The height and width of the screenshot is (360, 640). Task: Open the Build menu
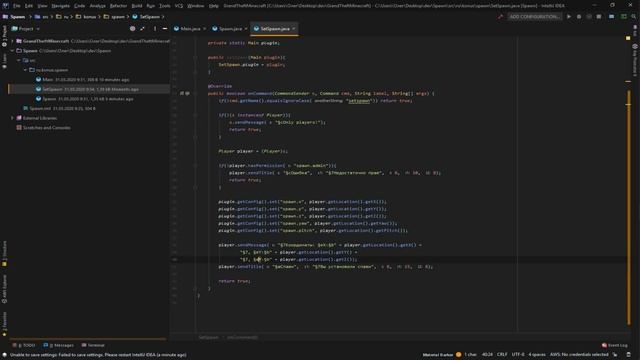137,6
